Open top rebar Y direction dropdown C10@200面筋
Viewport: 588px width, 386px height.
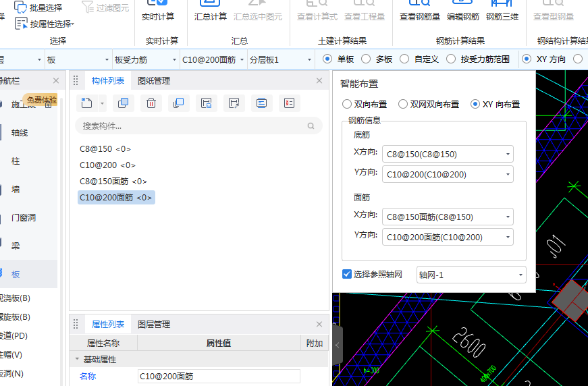[448, 237]
